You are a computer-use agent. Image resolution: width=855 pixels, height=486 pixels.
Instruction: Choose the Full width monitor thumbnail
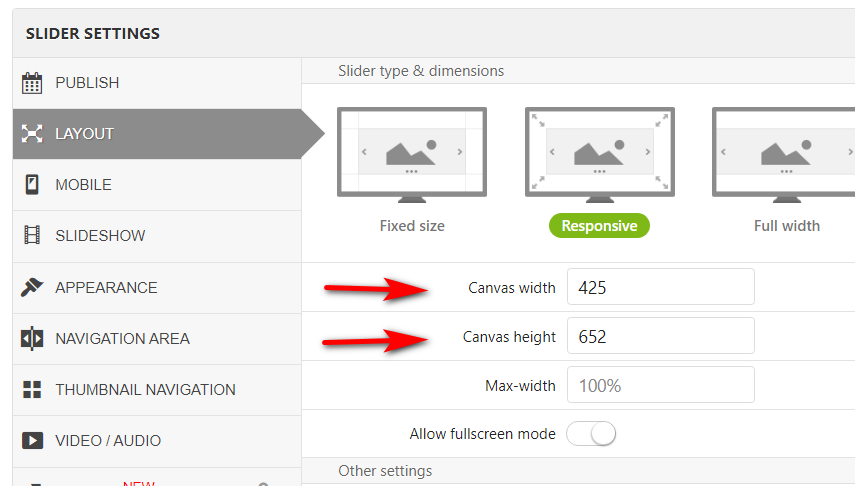coord(783,151)
